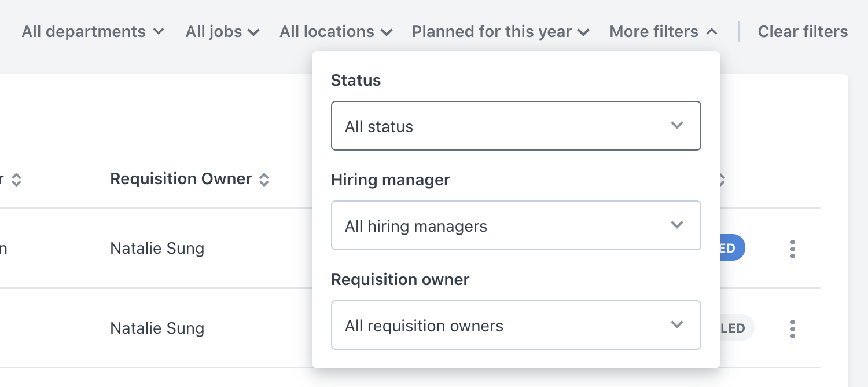
Task: Collapse the More filters panel
Action: coord(663,31)
